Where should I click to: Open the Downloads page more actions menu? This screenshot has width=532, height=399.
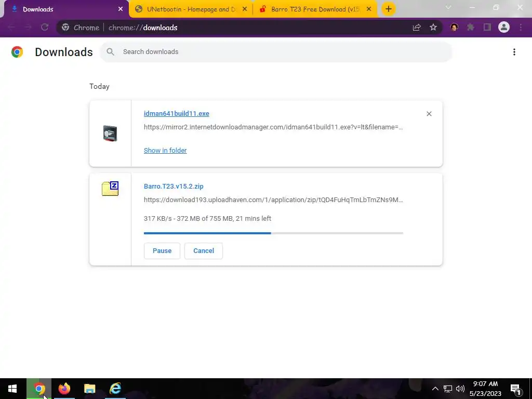[x=514, y=52]
